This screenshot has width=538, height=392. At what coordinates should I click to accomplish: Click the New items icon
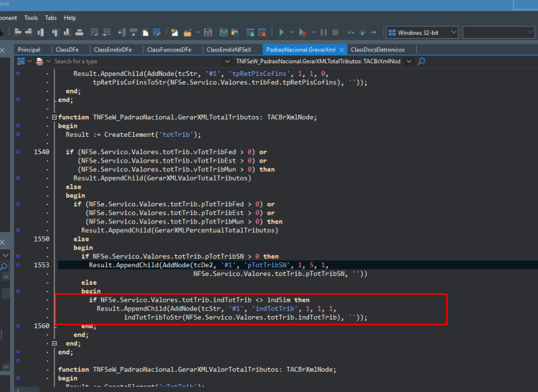pyautogui.click(x=174, y=32)
